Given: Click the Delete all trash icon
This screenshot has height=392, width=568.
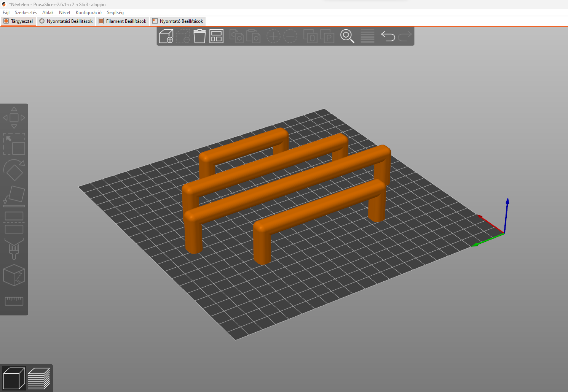Looking at the screenshot, I should click(x=199, y=36).
